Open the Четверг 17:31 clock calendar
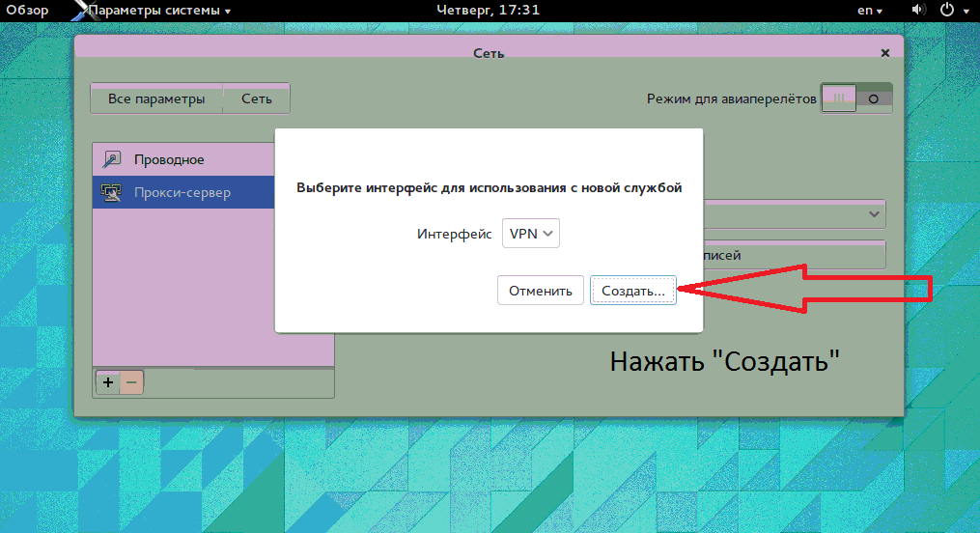980x533 pixels. (x=488, y=11)
